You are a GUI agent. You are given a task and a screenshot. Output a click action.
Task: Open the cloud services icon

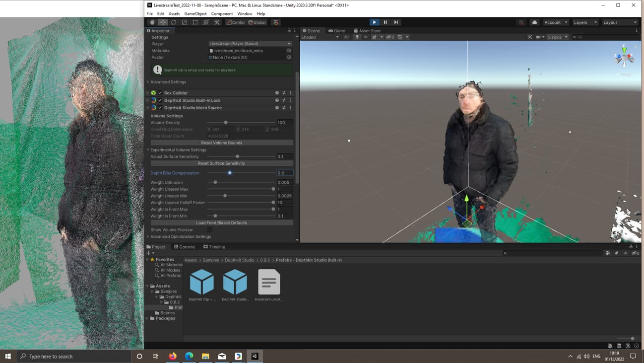click(534, 22)
